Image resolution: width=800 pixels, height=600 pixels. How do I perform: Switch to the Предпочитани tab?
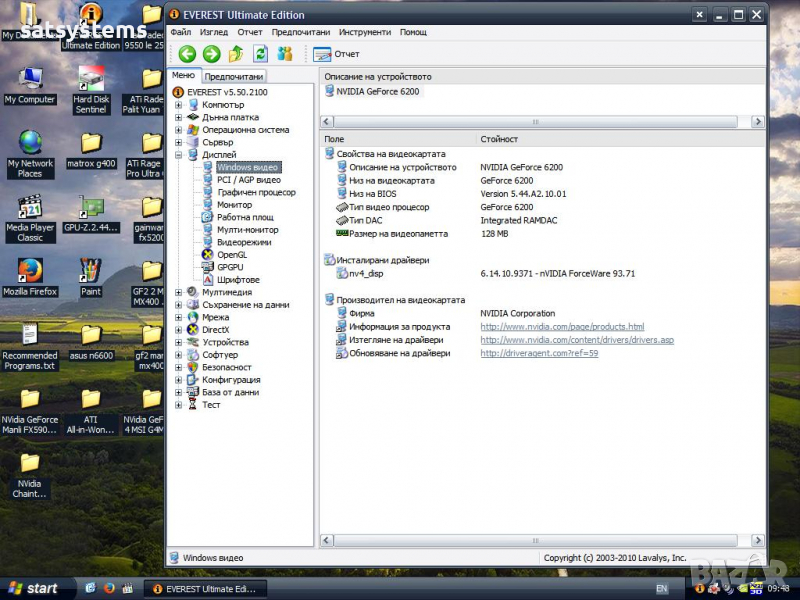tap(234, 76)
